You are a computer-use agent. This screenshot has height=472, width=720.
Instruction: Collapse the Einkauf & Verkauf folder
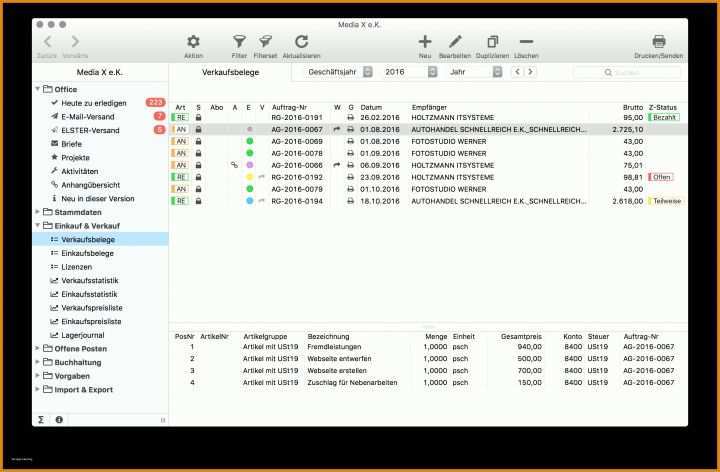point(38,226)
